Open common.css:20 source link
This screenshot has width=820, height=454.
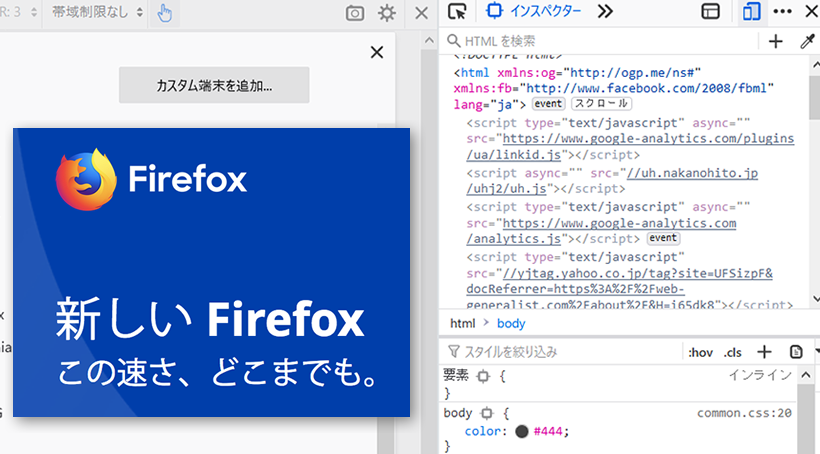click(744, 413)
